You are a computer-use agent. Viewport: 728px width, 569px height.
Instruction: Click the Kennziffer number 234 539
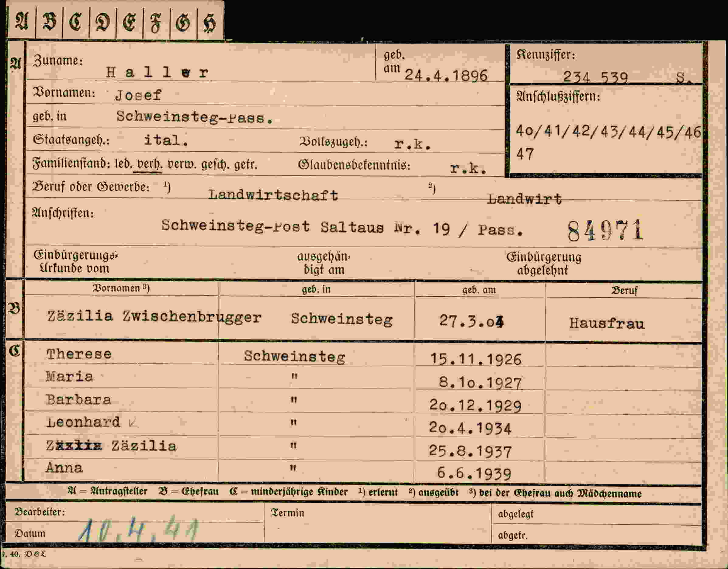click(595, 77)
